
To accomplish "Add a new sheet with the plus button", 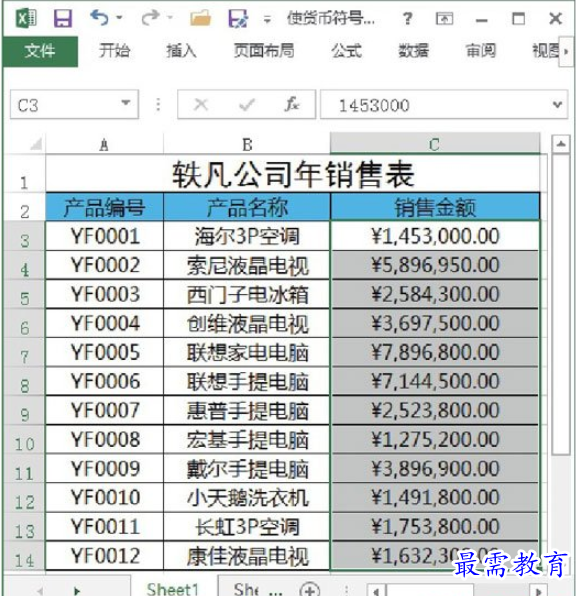I will click(309, 590).
